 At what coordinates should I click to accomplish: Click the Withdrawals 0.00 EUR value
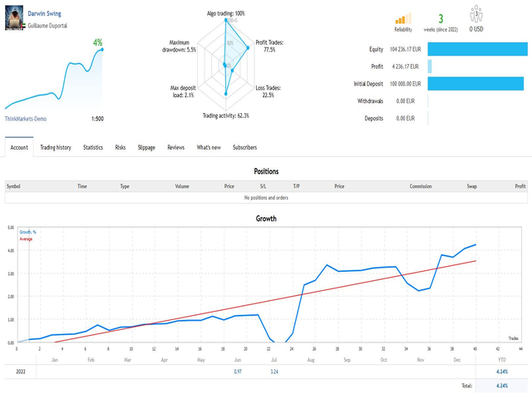(x=406, y=101)
